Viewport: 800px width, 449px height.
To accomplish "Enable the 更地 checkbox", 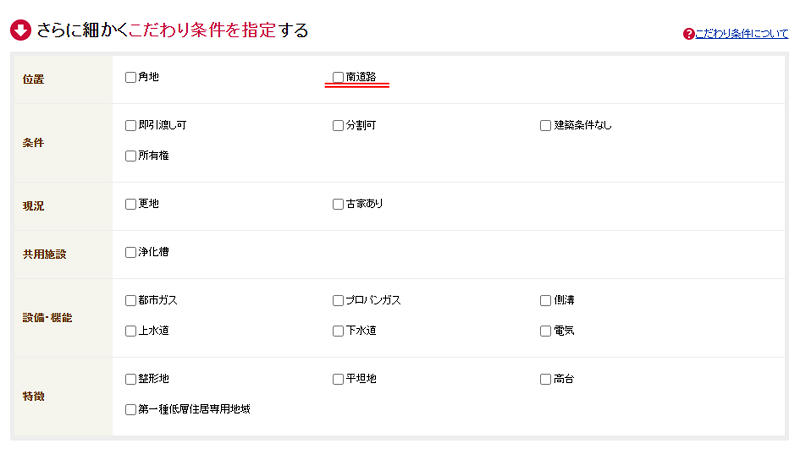I will pyautogui.click(x=131, y=204).
